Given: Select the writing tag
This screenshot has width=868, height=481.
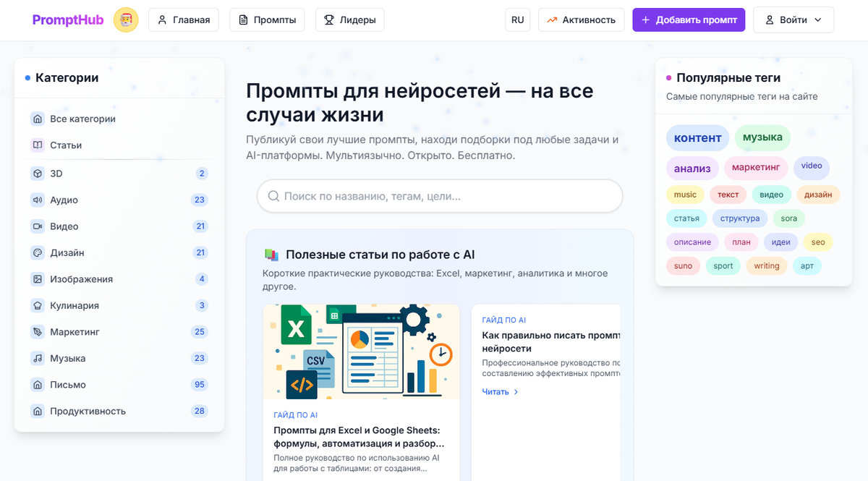Looking at the screenshot, I should [767, 266].
